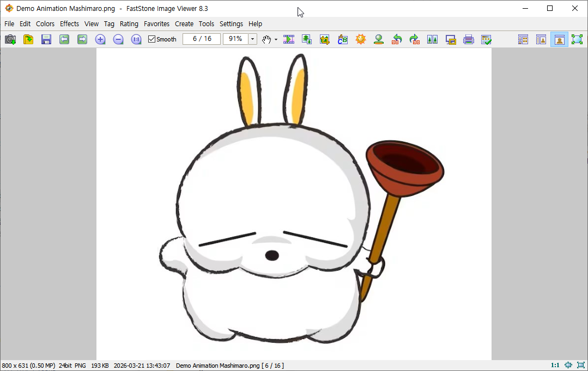
Task: Click the best-fit icon in the status bar
Action: point(568,365)
